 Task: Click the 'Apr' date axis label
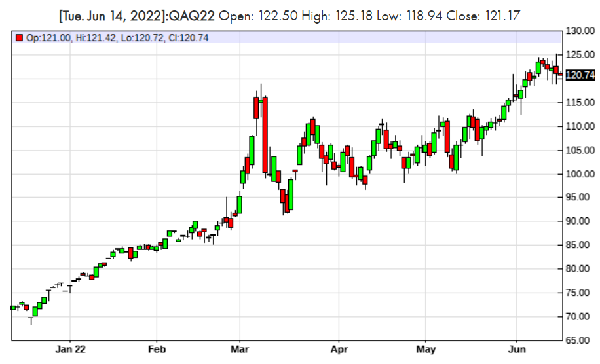[339, 349]
